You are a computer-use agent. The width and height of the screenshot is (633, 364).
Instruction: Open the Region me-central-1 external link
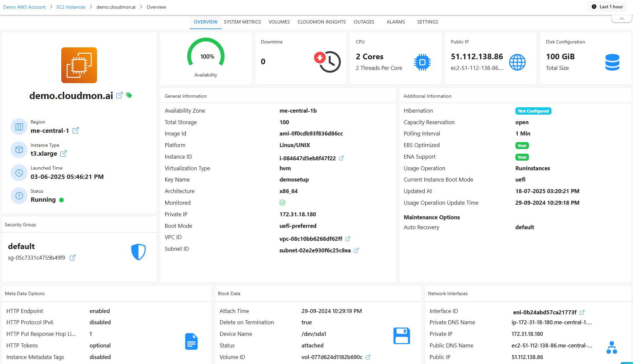coord(76,130)
